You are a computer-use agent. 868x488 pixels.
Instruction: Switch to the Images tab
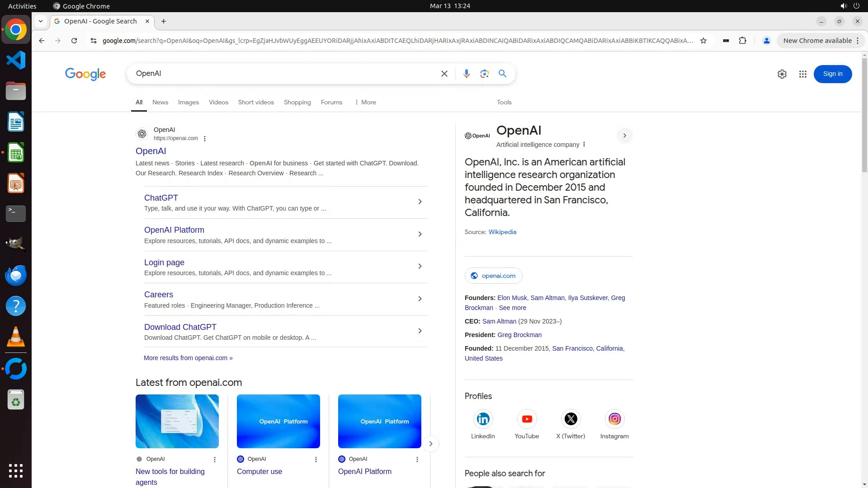point(188,102)
